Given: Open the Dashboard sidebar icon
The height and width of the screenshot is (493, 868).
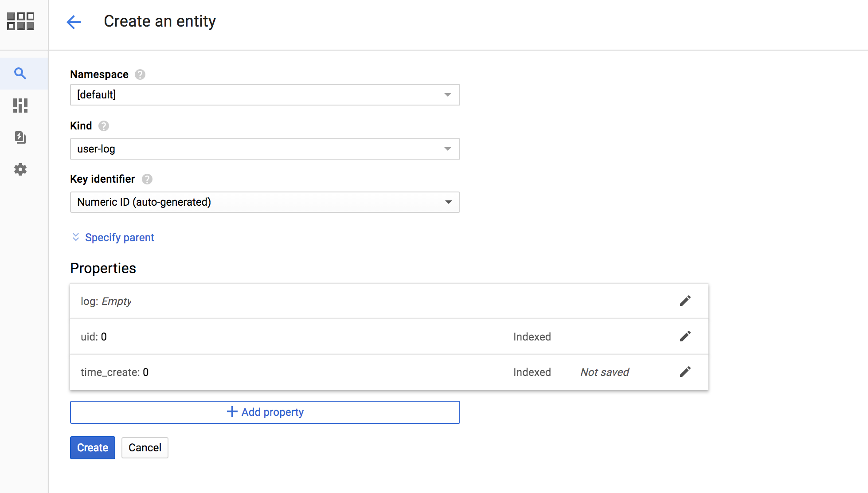Looking at the screenshot, I should (20, 106).
